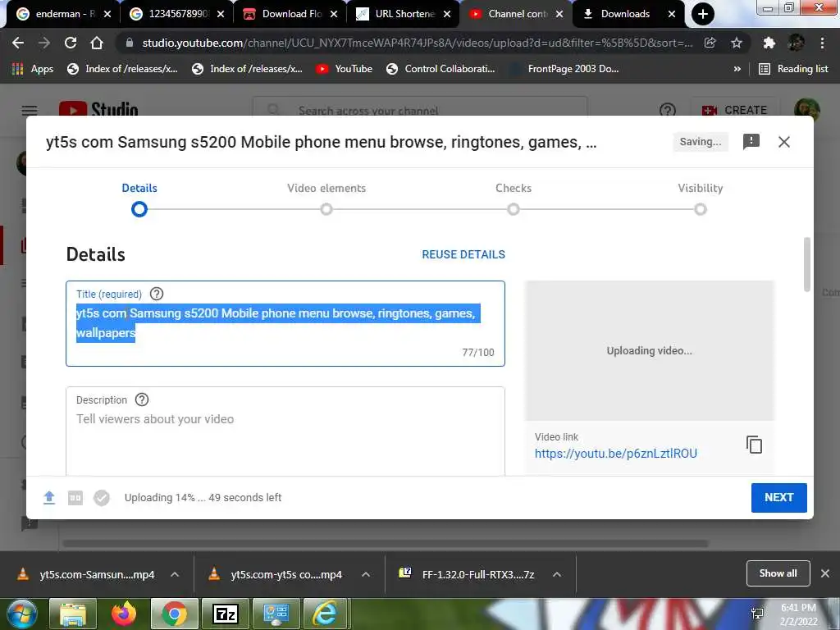Close the upload dialog with the X icon
Image resolution: width=840 pixels, height=630 pixels.
point(783,142)
